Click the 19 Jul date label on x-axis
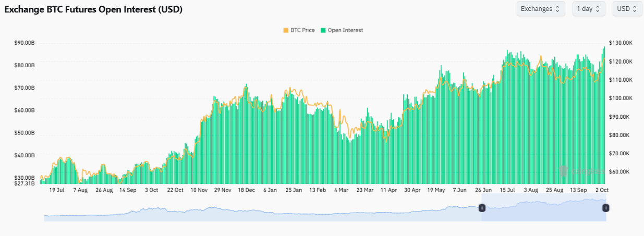 57,190
